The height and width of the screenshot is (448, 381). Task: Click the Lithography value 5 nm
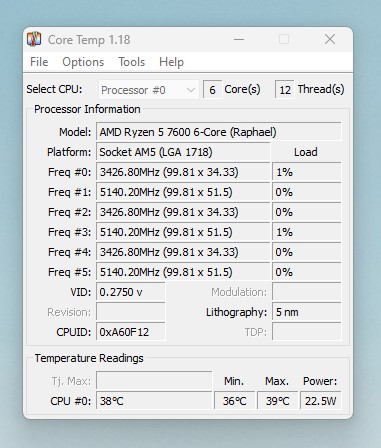pos(307,312)
